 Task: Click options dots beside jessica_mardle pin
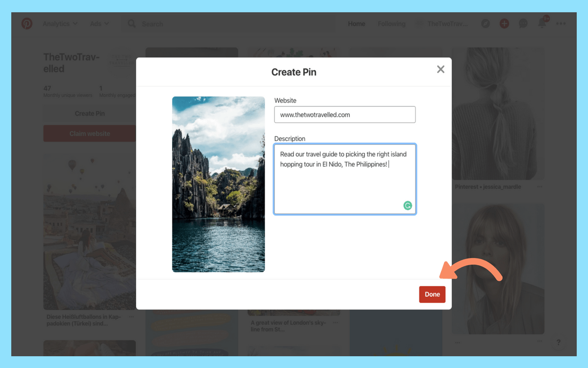point(539,187)
